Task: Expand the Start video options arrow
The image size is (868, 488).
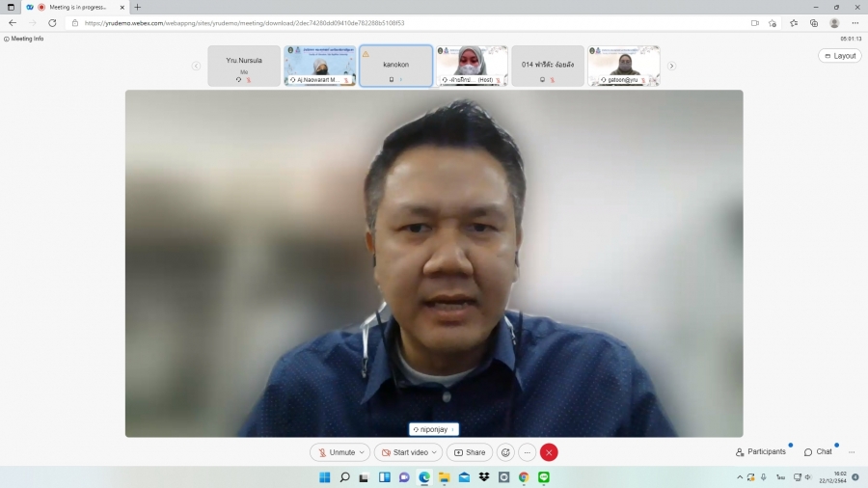Action: click(x=435, y=452)
